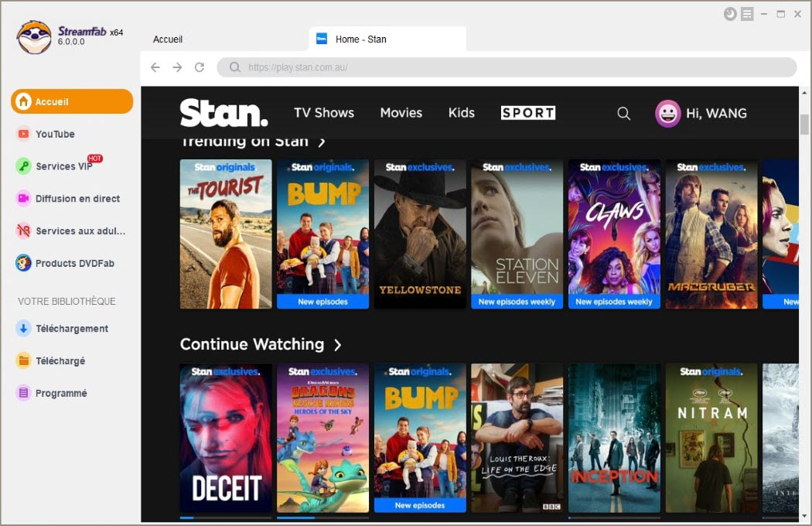Click the Stan logo
812x526 pixels.
[x=223, y=112]
